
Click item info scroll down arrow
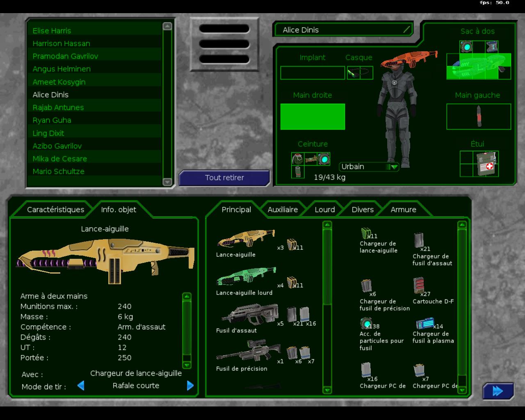(x=187, y=365)
